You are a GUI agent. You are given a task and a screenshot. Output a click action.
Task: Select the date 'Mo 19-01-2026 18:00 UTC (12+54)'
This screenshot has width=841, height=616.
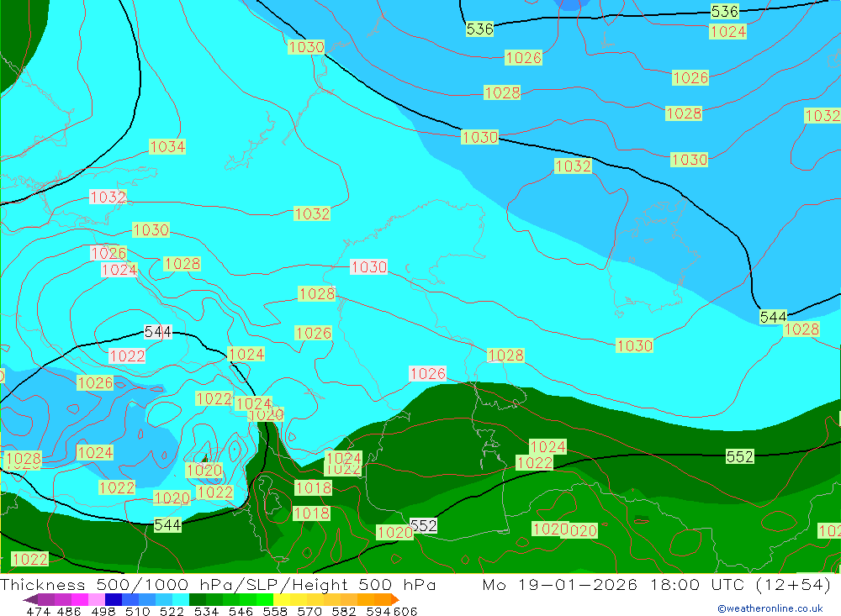[657, 584]
